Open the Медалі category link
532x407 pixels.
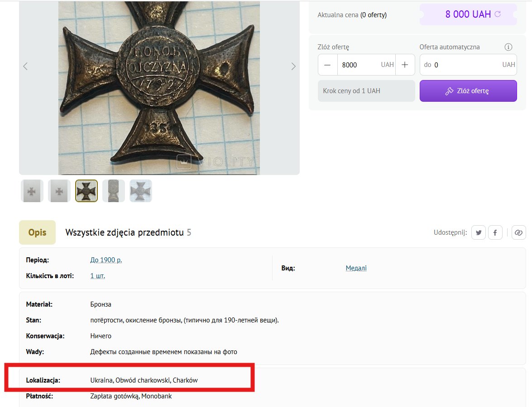pos(356,268)
